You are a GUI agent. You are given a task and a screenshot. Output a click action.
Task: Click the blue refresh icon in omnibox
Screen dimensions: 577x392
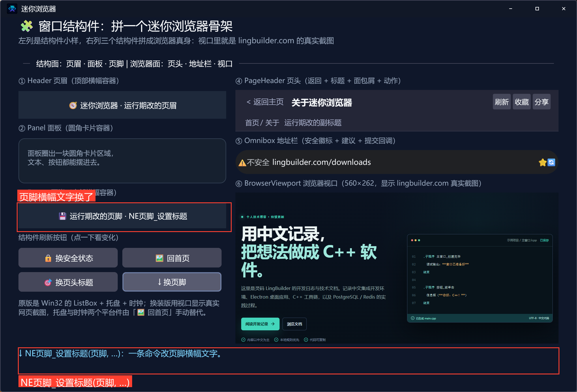[551, 163]
